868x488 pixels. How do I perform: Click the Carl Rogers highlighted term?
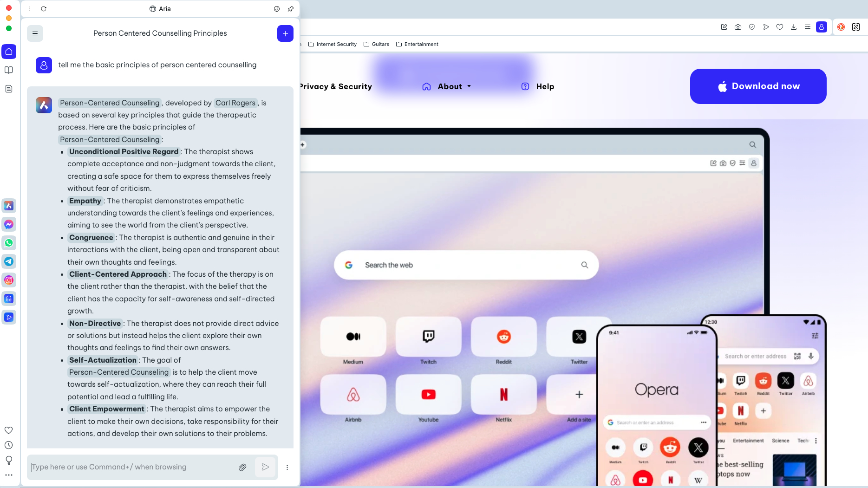pos(235,103)
